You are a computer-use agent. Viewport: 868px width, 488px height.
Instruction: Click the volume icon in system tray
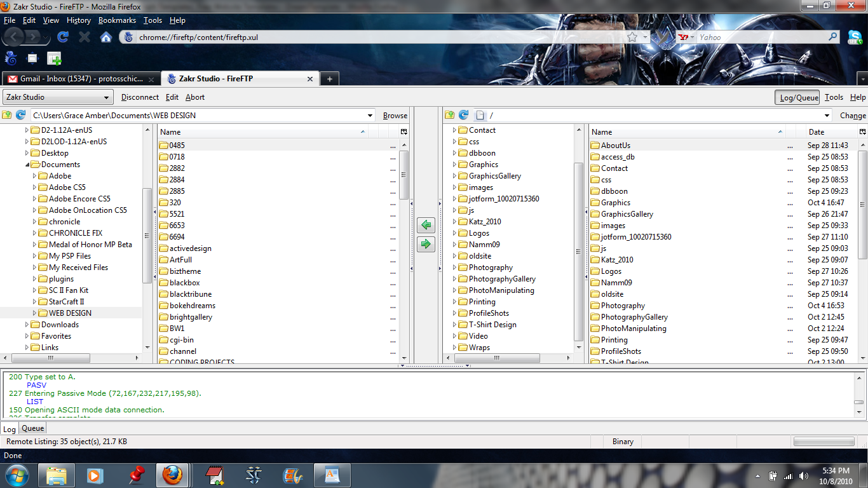pos(803,475)
